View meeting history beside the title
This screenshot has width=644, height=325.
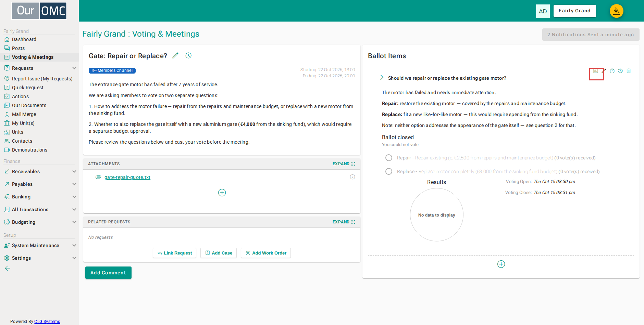(188, 55)
